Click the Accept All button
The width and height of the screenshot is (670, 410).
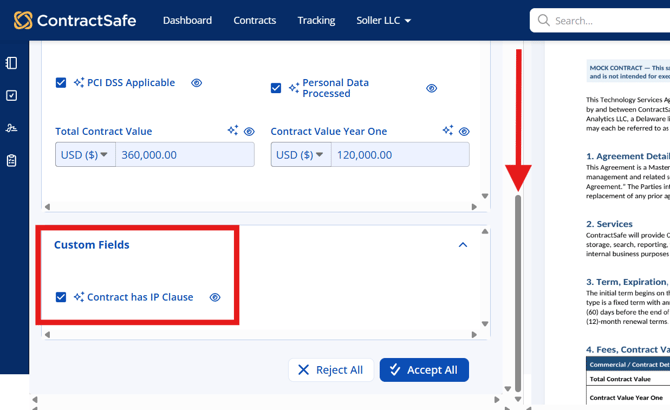[x=424, y=370]
